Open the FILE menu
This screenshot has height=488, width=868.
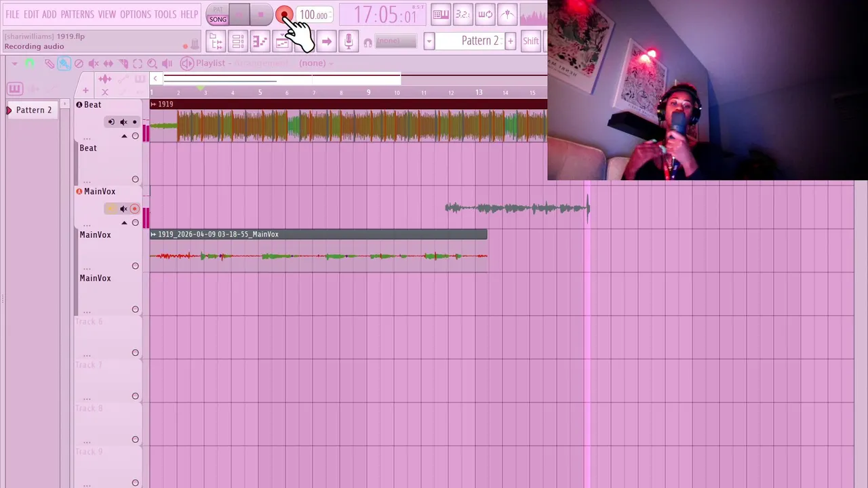(12, 14)
